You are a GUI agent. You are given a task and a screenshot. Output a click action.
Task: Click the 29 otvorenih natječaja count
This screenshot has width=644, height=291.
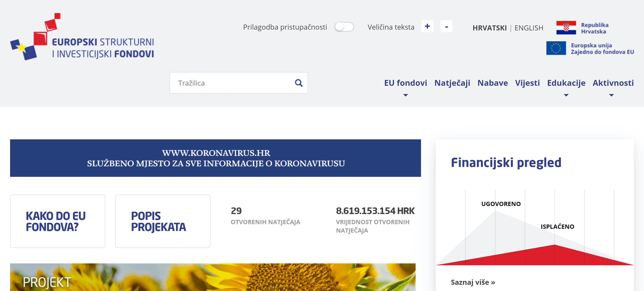click(x=265, y=216)
